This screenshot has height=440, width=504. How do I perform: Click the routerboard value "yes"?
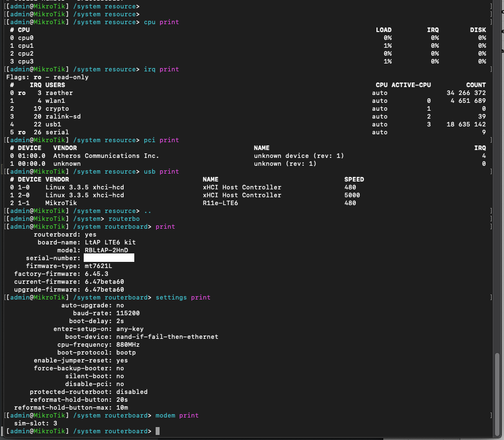point(90,235)
